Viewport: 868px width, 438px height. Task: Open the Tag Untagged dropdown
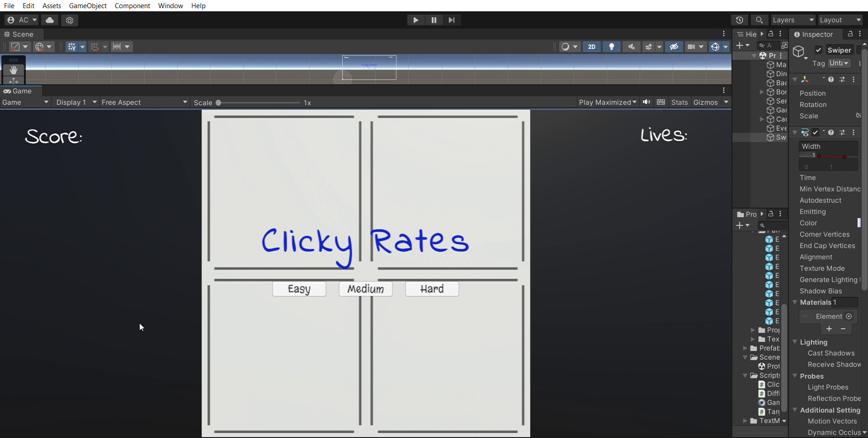839,63
